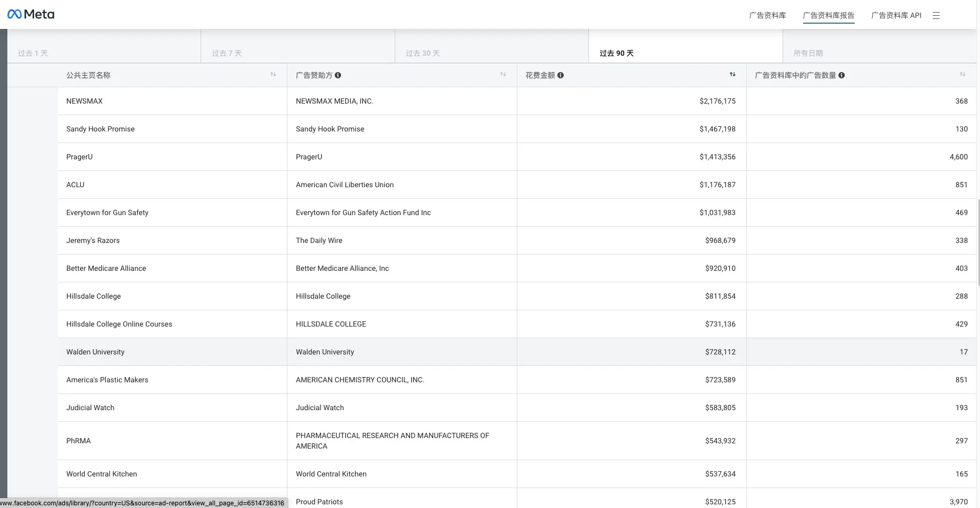
Task: Click amount $968,679
Action: (x=721, y=240)
